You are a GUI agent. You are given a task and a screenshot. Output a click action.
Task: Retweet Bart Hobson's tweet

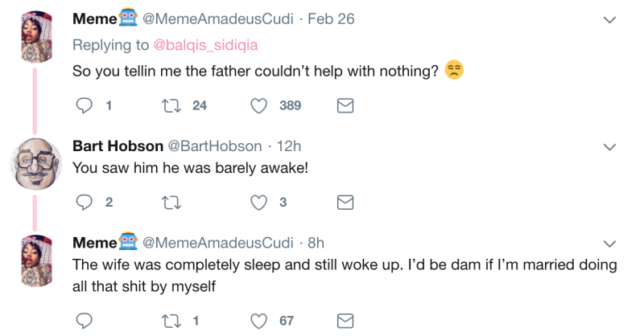pyautogui.click(x=171, y=203)
